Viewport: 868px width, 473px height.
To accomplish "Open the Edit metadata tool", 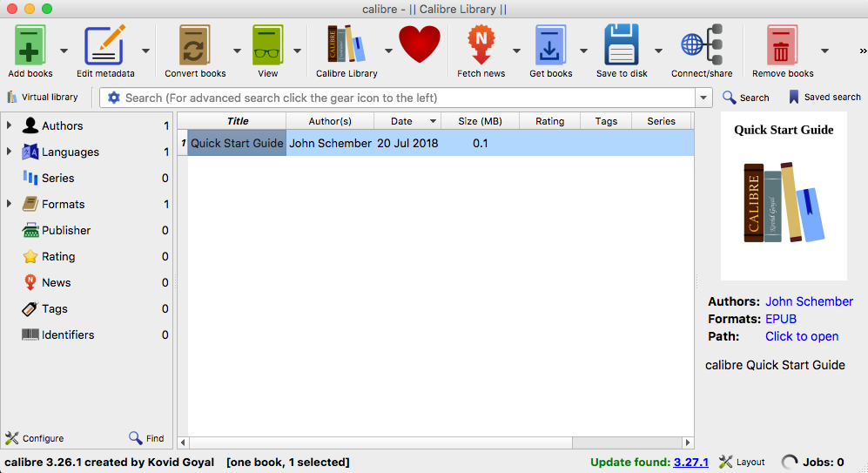I will 104,44.
